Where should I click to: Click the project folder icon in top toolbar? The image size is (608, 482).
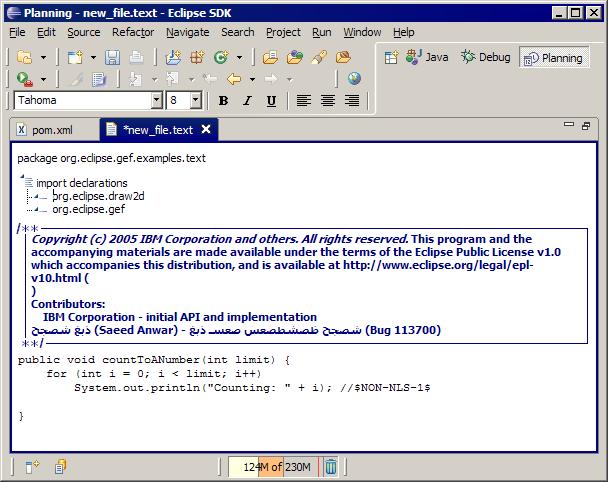point(24,57)
